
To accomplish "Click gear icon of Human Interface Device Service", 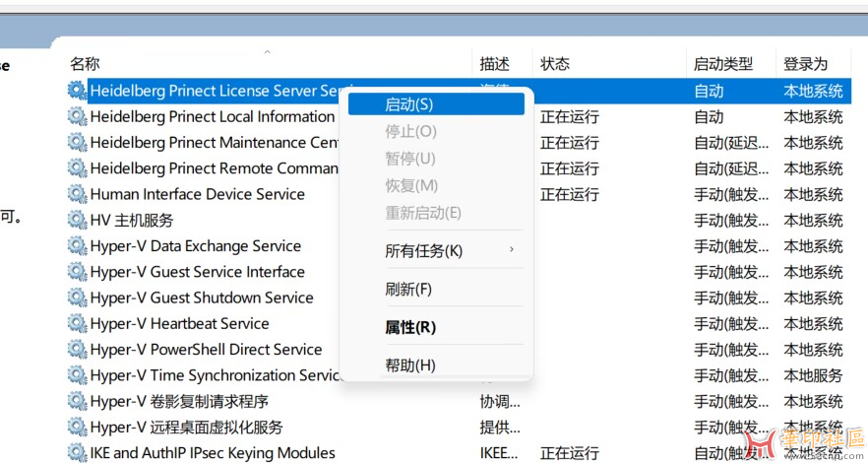I will click(x=77, y=194).
